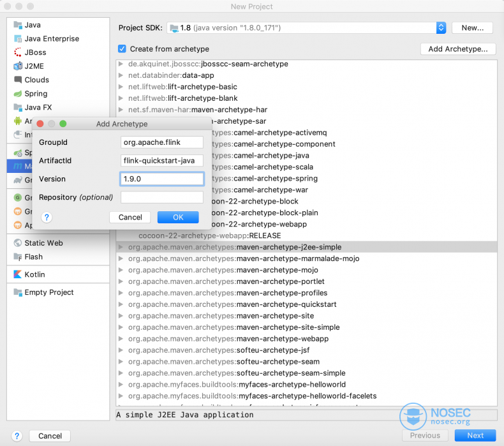Select the Spring leaf icon
Viewport: 504px width, 446px height.
[x=18, y=94]
